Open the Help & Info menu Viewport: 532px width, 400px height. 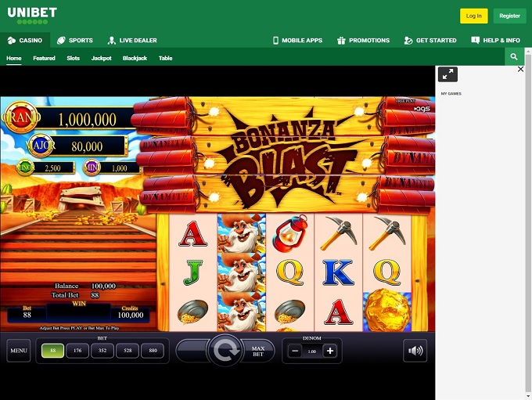tap(495, 40)
